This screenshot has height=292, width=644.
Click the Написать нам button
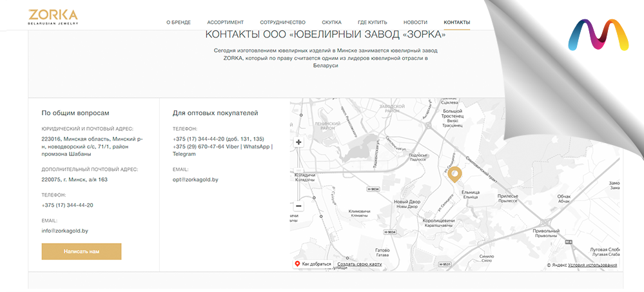tap(81, 251)
